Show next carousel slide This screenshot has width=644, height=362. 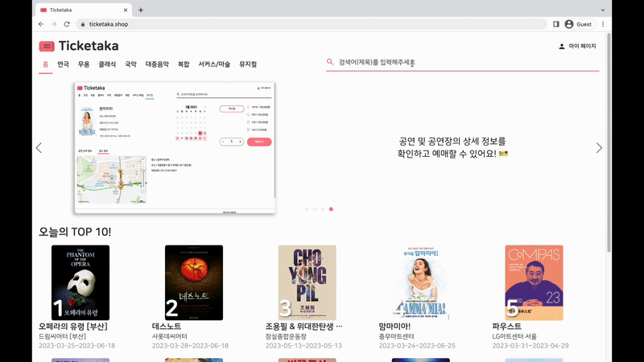tap(599, 148)
